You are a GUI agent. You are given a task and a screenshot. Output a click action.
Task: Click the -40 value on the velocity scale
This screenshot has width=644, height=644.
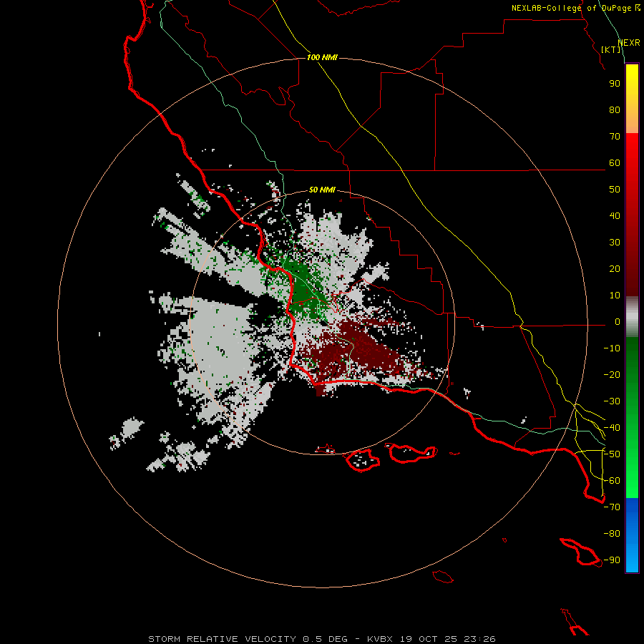click(x=612, y=428)
